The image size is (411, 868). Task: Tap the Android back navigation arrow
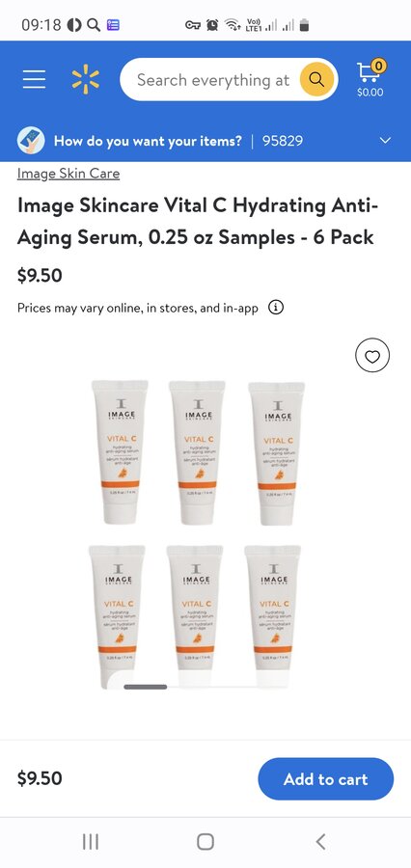click(x=320, y=842)
